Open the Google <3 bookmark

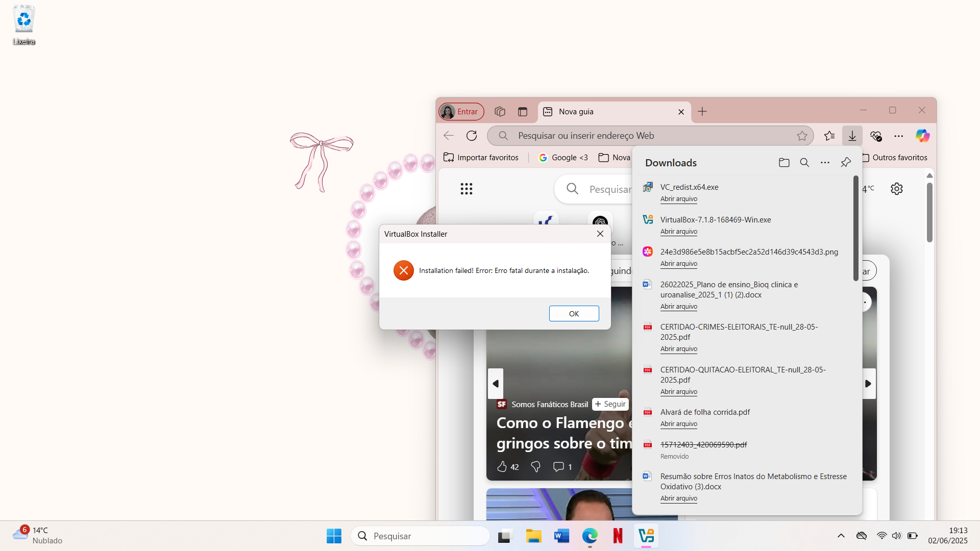[563, 158]
